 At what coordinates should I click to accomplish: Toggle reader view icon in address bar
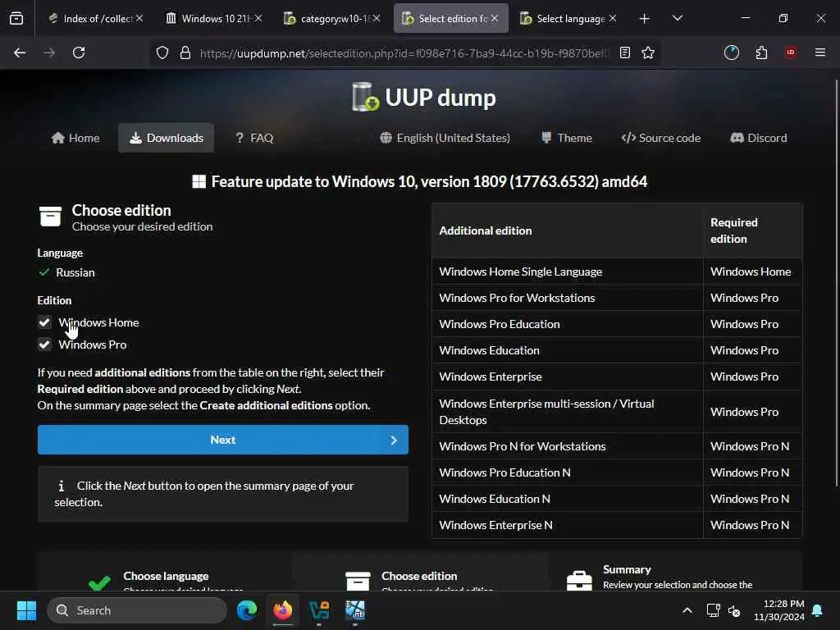[x=624, y=52]
